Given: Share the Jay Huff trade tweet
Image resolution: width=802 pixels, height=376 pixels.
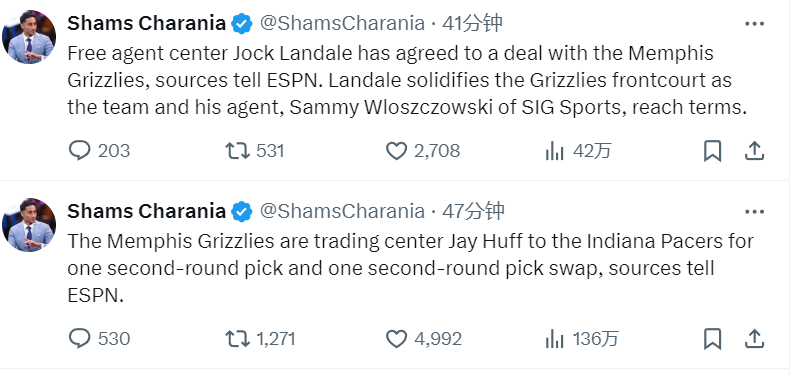Looking at the screenshot, I should [754, 339].
